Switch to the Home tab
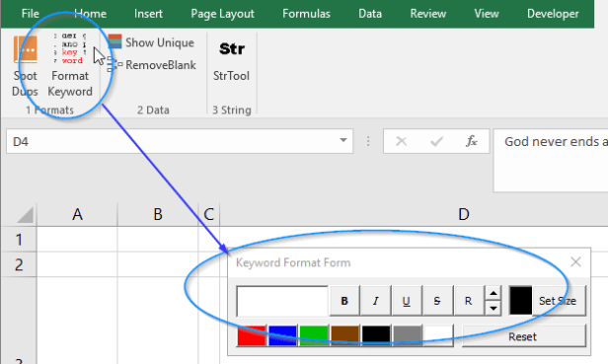This screenshot has height=364, width=608. point(91,14)
